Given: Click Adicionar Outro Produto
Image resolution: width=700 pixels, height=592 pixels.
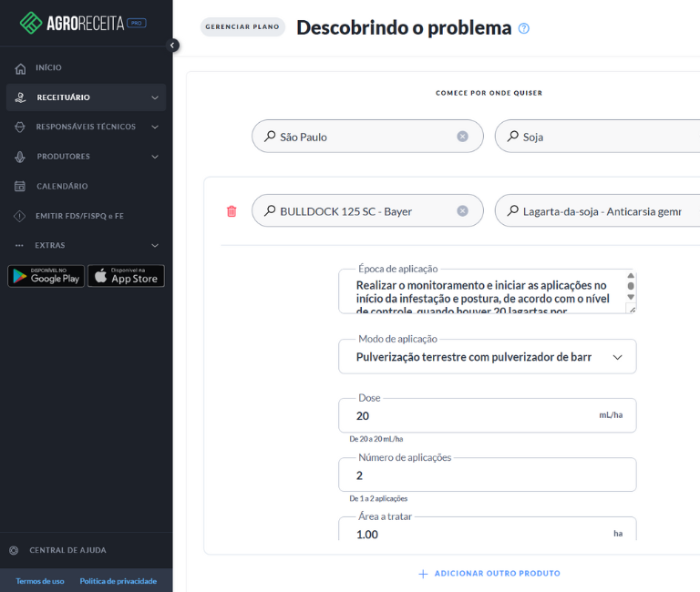Looking at the screenshot, I should (x=489, y=574).
